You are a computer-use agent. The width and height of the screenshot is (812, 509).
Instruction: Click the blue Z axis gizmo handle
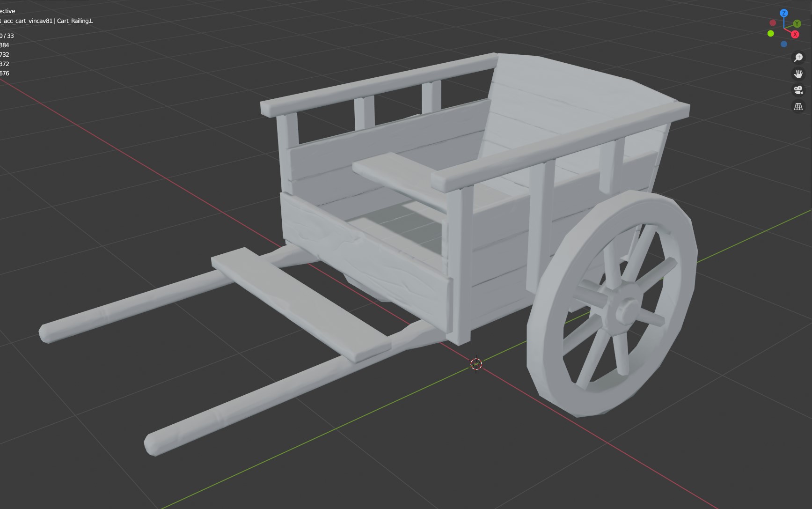(x=784, y=13)
